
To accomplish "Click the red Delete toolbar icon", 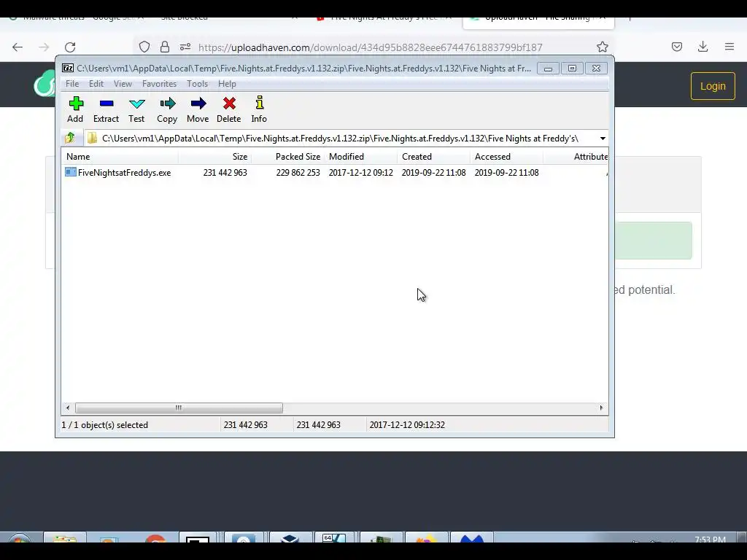I will point(228,109).
